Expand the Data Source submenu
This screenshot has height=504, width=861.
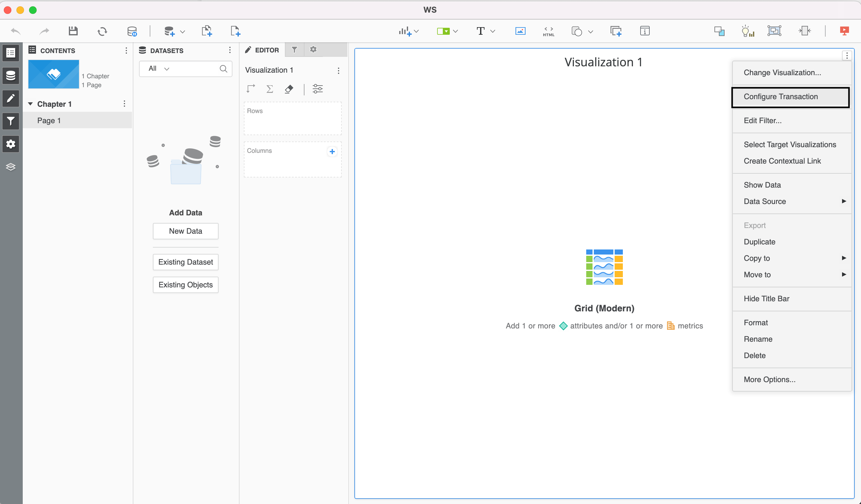791,201
